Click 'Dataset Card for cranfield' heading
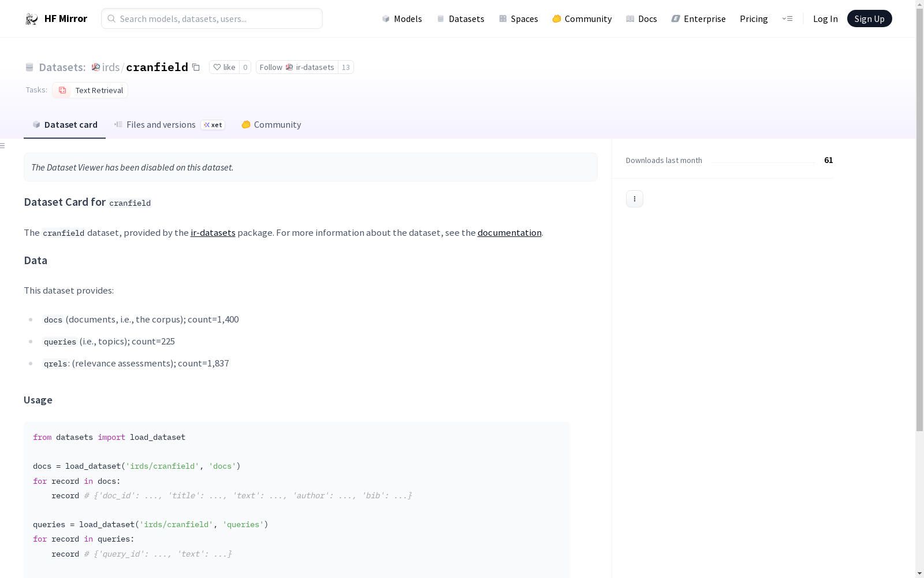Image resolution: width=924 pixels, height=578 pixels. coord(87,202)
